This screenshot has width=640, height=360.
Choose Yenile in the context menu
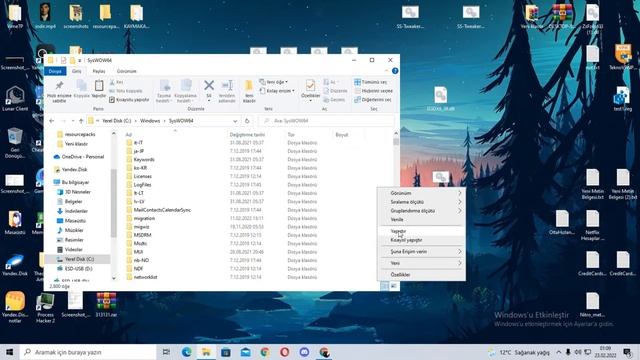pos(422,220)
